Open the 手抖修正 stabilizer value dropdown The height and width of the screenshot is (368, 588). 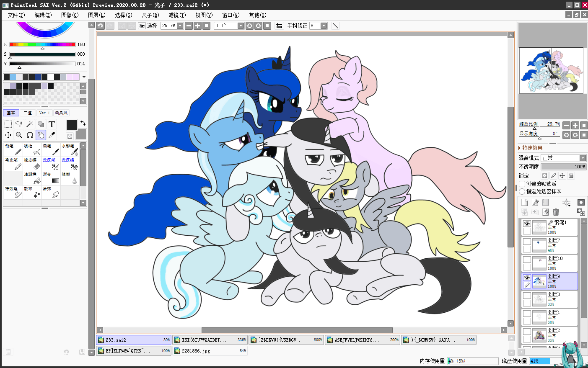[x=324, y=26]
